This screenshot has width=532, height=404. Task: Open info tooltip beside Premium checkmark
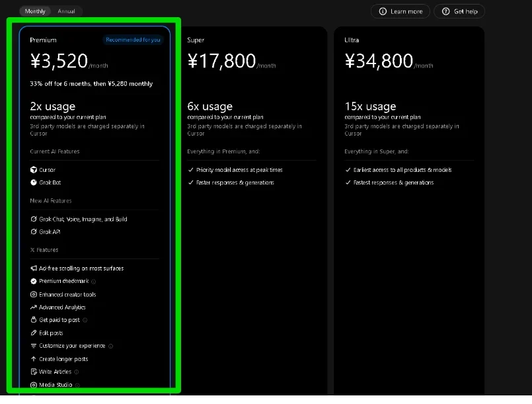click(x=94, y=282)
